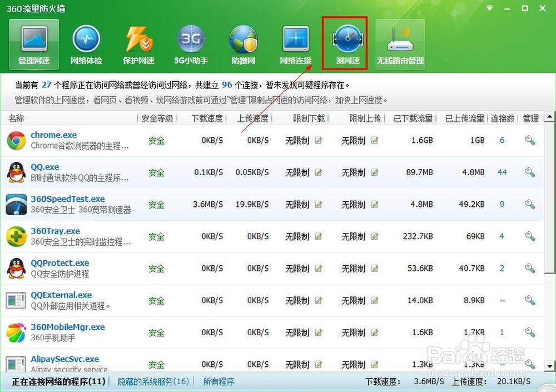The image size is (556, 392).
Task: Click the wrench manage icon for chrome.exe
Action: tap(529, 140)
